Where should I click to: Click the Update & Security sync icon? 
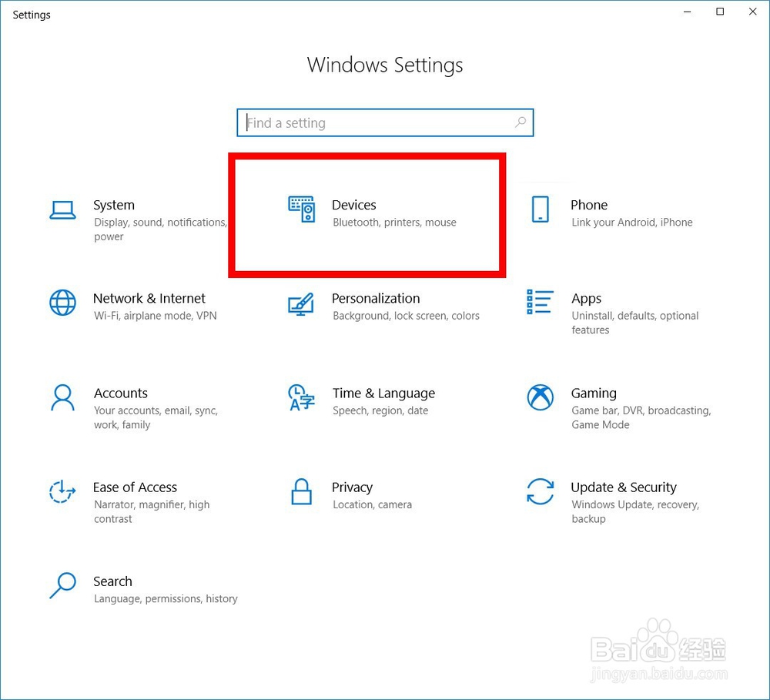[541, 491]
